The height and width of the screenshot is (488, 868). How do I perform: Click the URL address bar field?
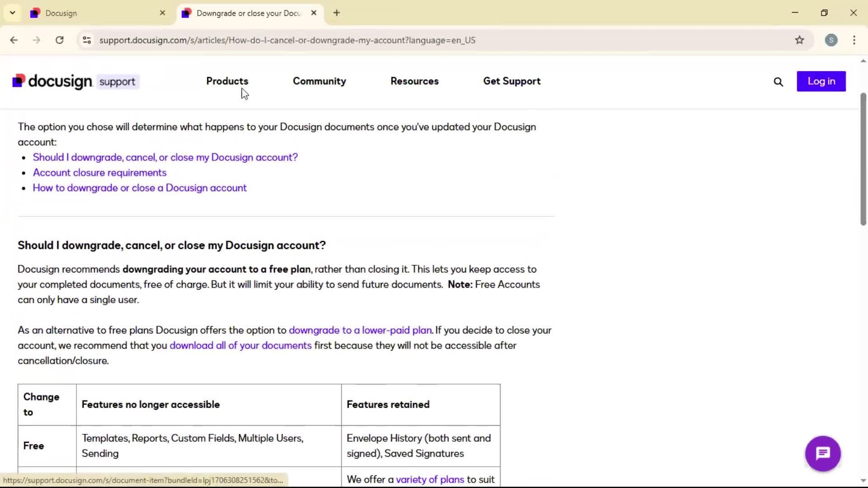tap(407, 40)
